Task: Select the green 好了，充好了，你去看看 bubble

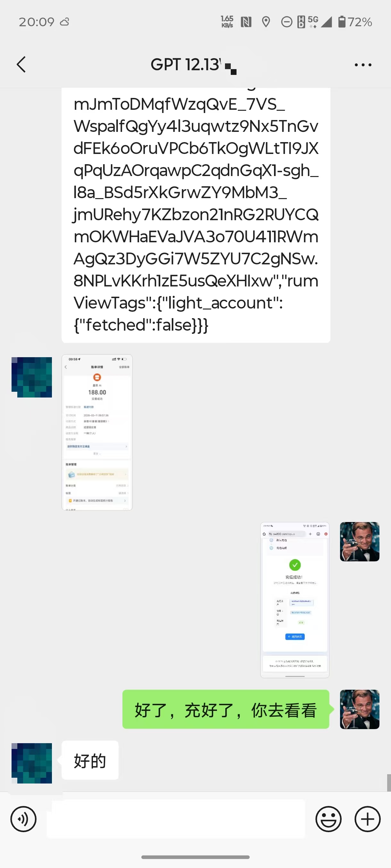Action: click(226, 709)
